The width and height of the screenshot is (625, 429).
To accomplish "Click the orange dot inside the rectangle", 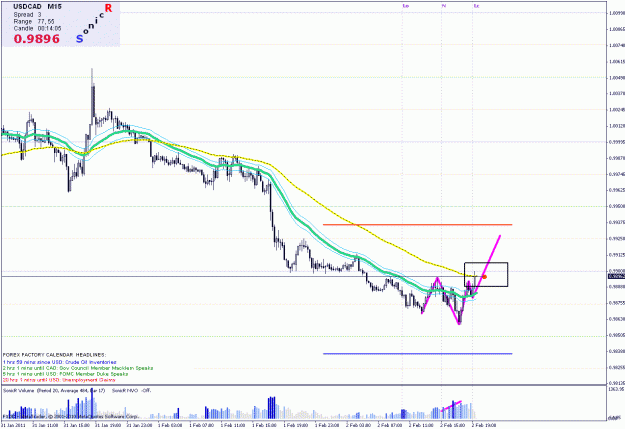I will pyautogui.click(x=484, y=277).
